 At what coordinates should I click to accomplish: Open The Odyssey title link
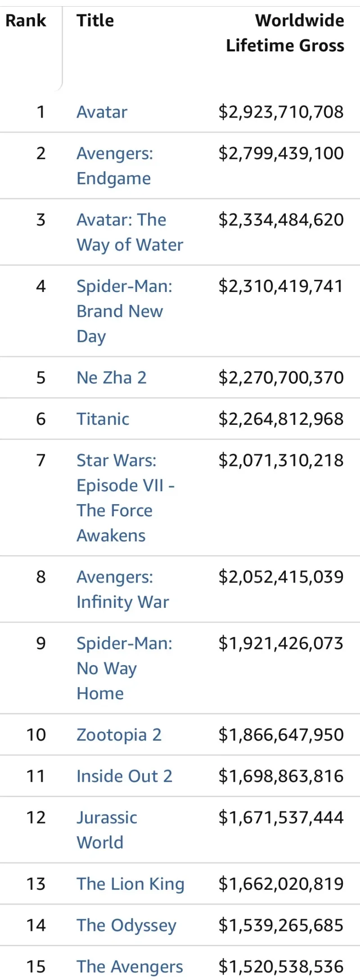coord(126,925)
